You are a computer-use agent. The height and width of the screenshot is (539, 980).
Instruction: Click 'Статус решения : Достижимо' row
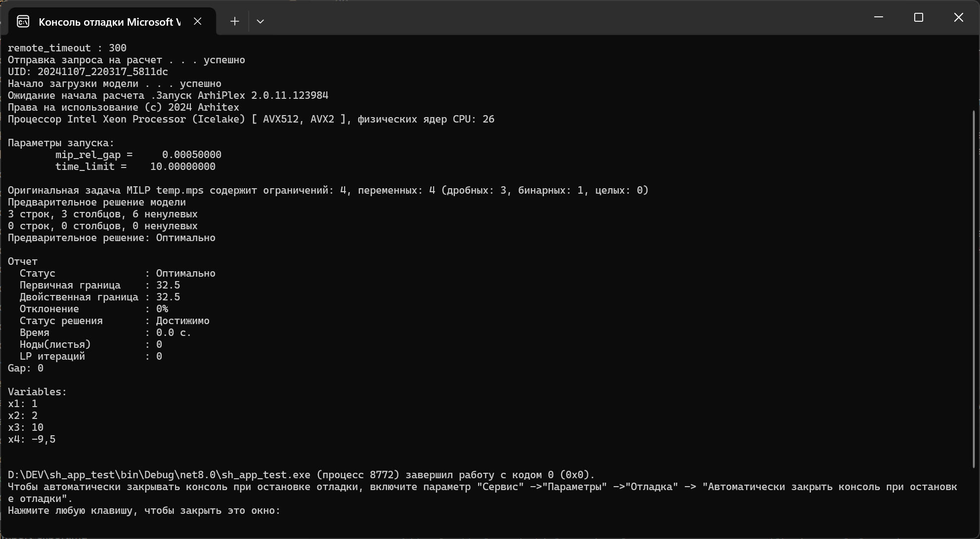pyautogui.click(x=115, y=321)
